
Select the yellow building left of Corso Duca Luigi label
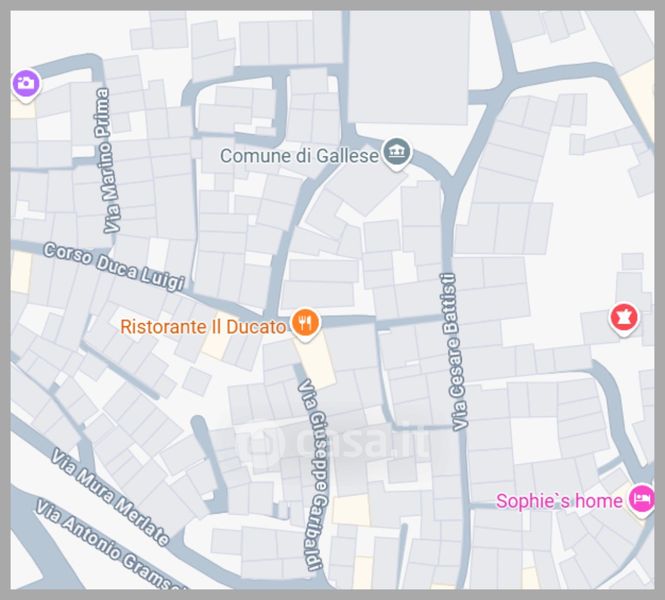(21, 273)
